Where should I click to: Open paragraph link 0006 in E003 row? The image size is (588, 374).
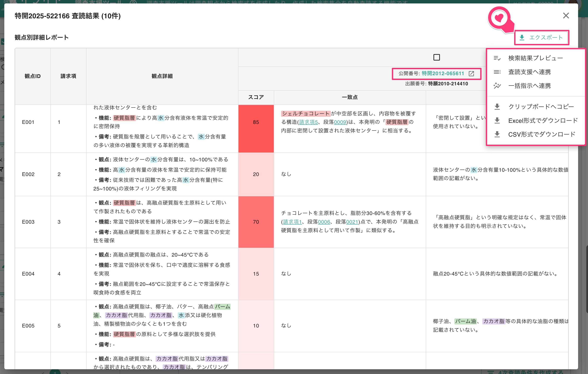click(x=324, y=222)
